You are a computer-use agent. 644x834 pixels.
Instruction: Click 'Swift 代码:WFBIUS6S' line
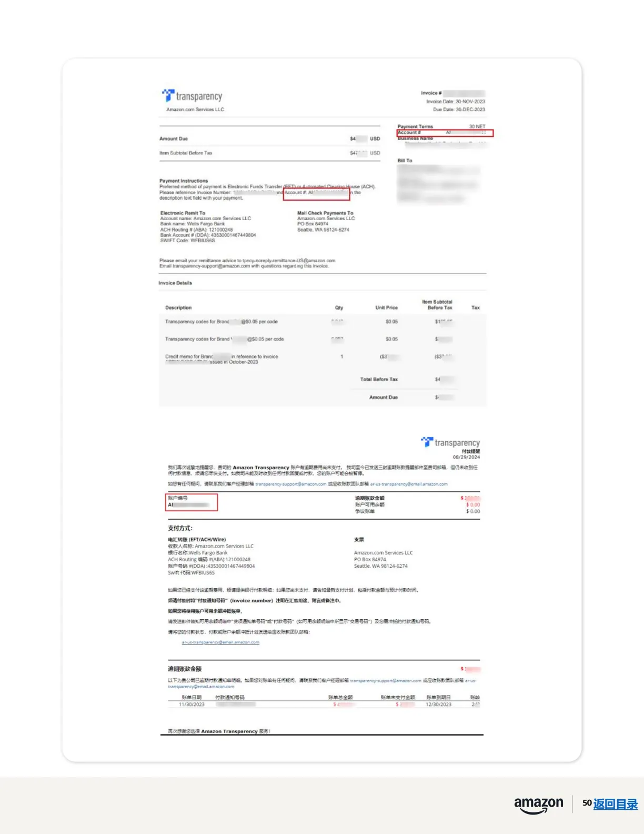click(191, 573)
